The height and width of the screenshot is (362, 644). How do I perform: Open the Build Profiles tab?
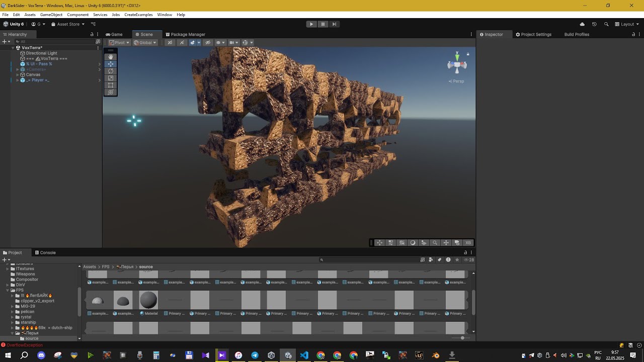pos(577,35)
